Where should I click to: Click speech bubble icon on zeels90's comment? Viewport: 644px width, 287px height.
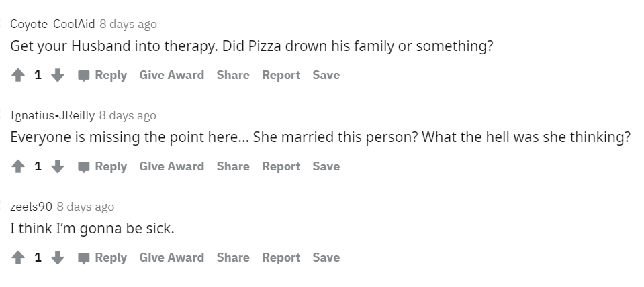click(x=84, y=258)
